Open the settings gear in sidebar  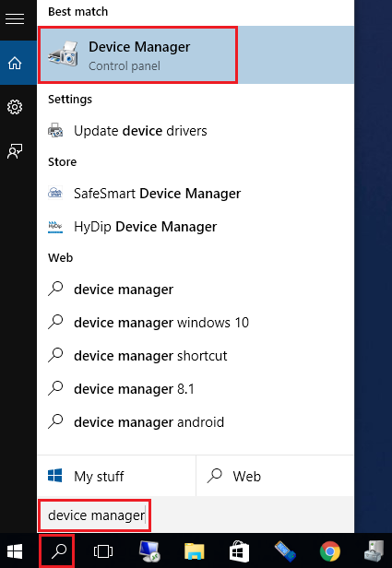15,107
